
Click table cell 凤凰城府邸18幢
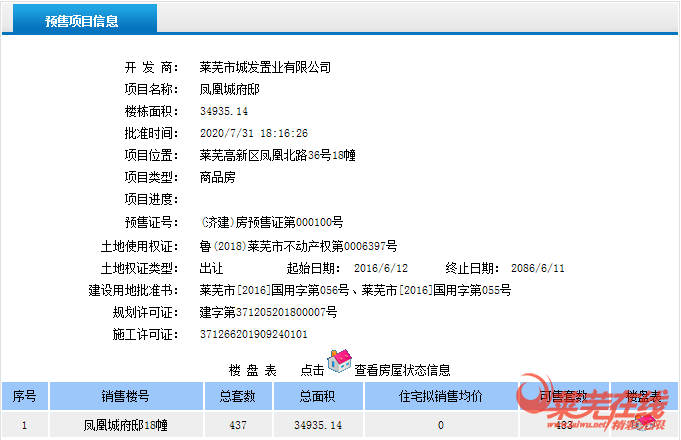(126, 425)
